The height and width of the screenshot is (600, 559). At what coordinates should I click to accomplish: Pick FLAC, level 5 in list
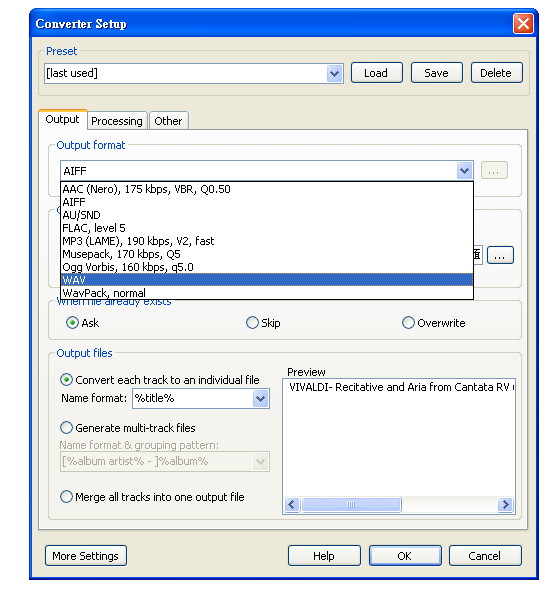pyautogui.click(x=267, y=228)
